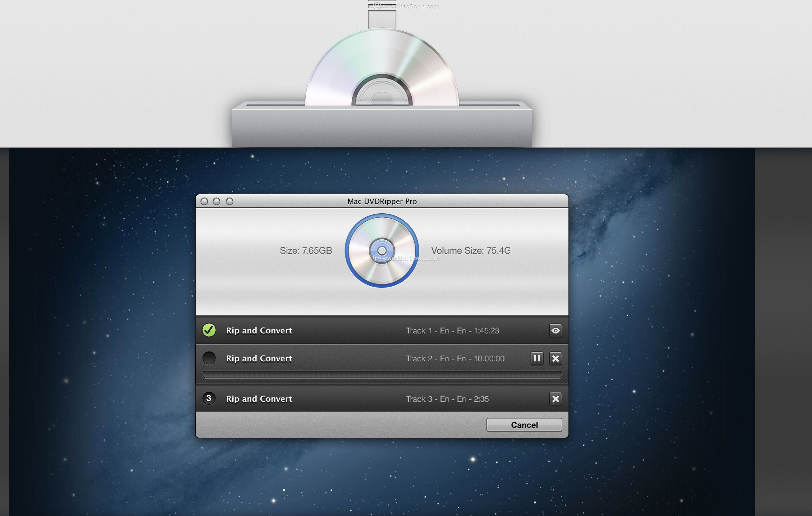Remove Track 3 from the queue
The image size is (812, 516).
point(555,399)
